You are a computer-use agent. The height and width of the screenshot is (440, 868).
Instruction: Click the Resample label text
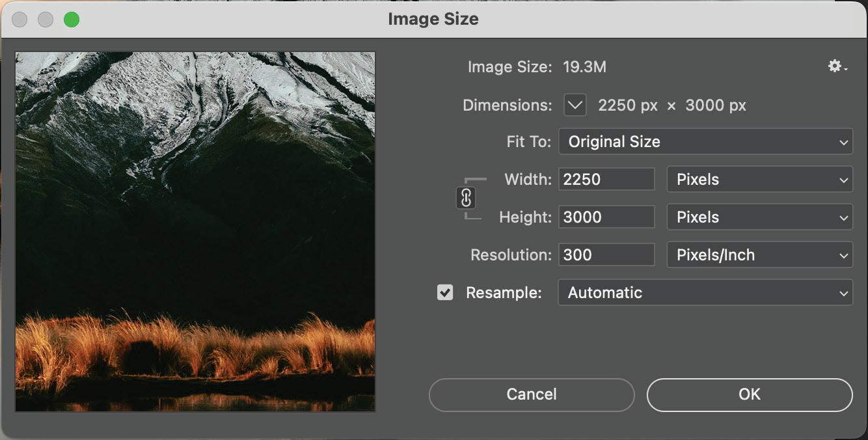point(504,293)
